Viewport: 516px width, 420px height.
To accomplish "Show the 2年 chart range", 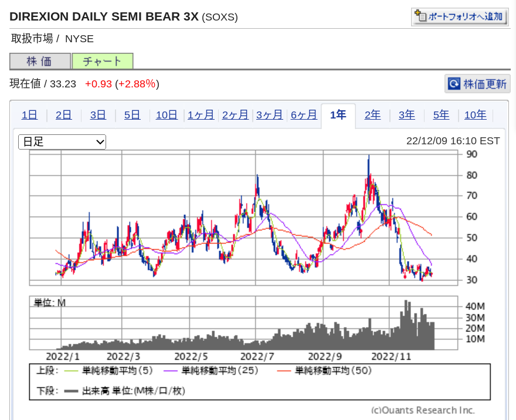I will tap(372, 115).
